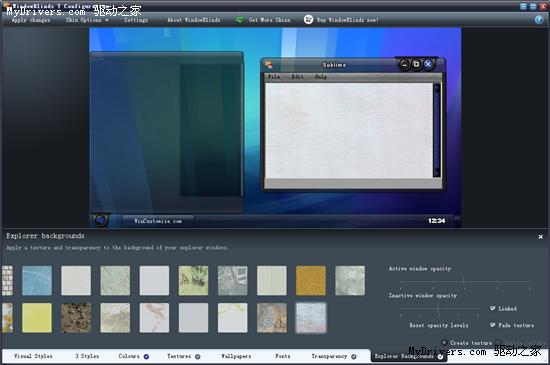Open the Skin Options dropdown menu
Image resolution: width=550 pixels, height=365 pixels.
tap(87, 20)
